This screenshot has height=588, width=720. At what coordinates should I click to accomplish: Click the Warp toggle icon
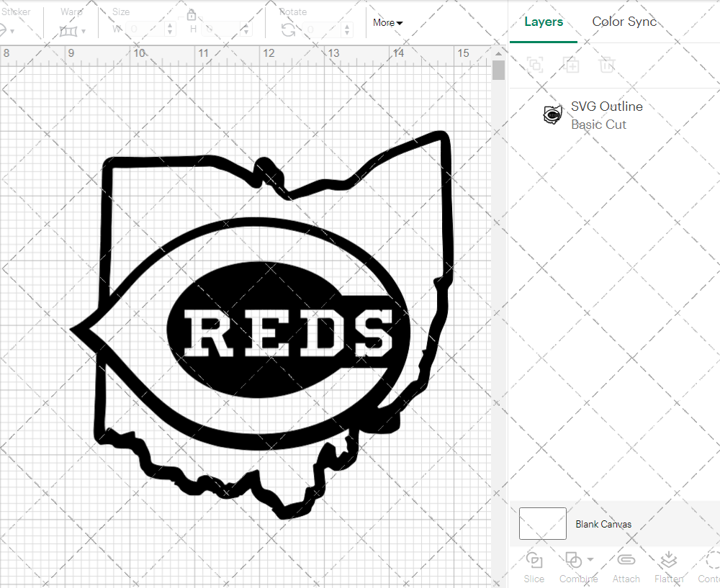click(70, 30)
